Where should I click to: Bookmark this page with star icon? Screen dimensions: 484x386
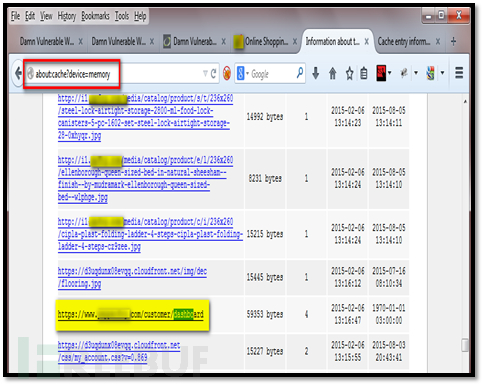coord(349,73)
